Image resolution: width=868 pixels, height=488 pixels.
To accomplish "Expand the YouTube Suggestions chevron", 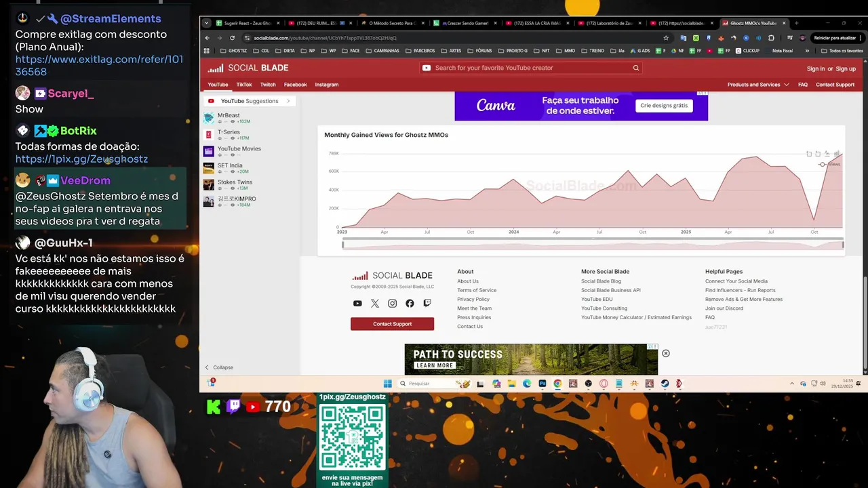I will (x=288, y=101).
